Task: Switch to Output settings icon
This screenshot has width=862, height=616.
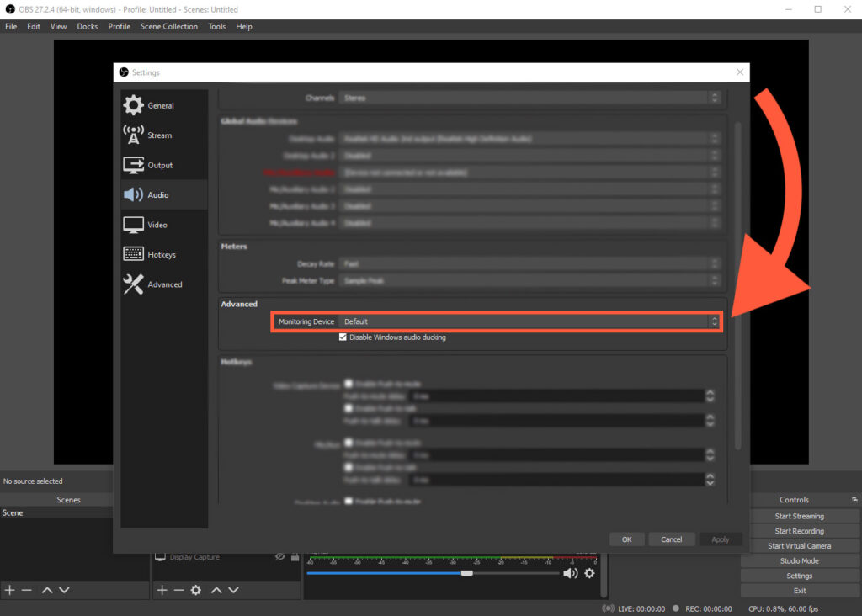Action: pyautogui.click(x=132, y=165)
